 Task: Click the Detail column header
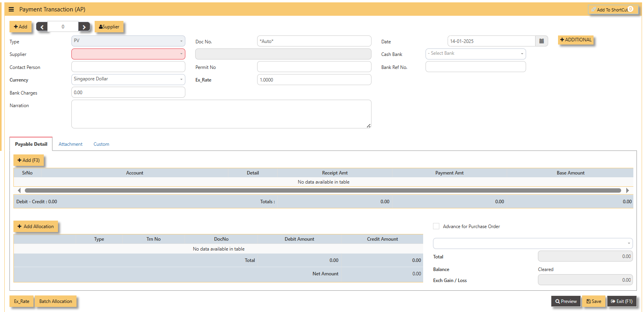point(253,173)
